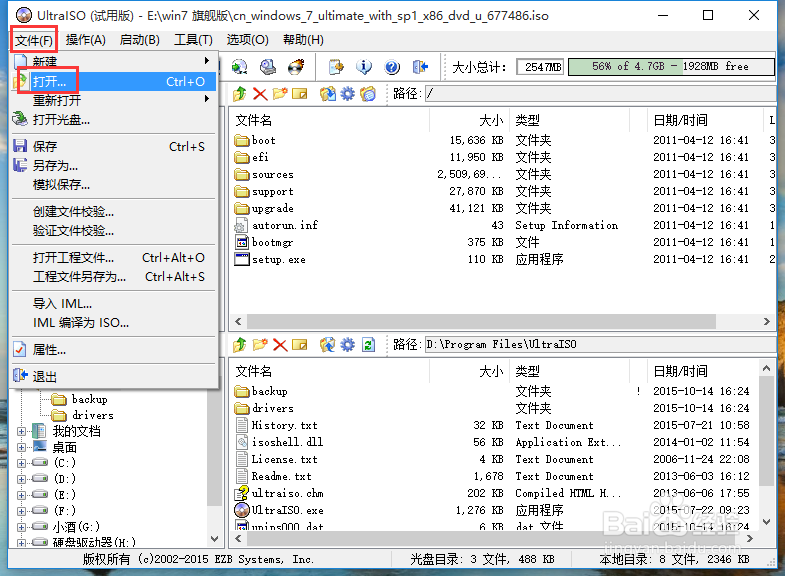This screenshot has width=785, height=576.
Task: Select 导入 IML... menu entry
Action: coord(114,304)
